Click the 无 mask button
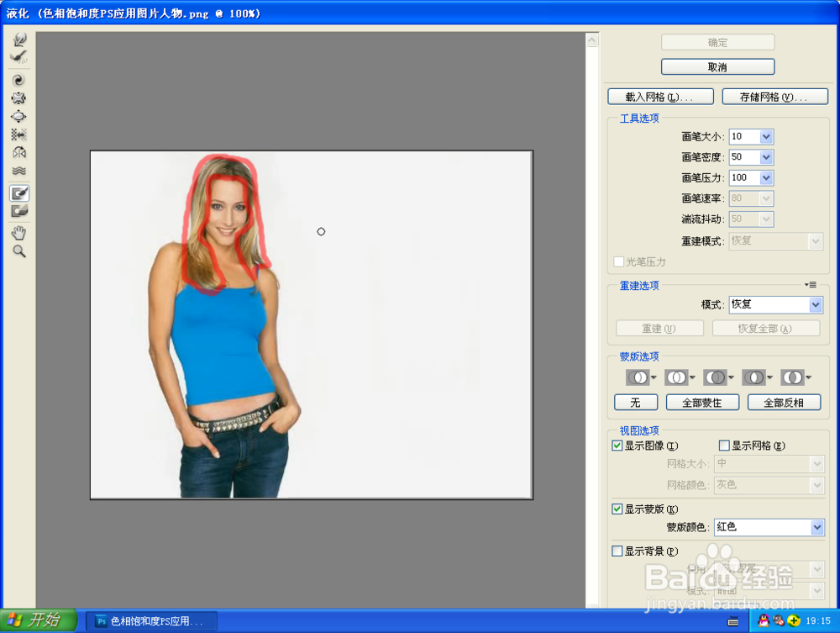Image resolution: width=840 pixels, height=633 pixels. click(636, 403)
